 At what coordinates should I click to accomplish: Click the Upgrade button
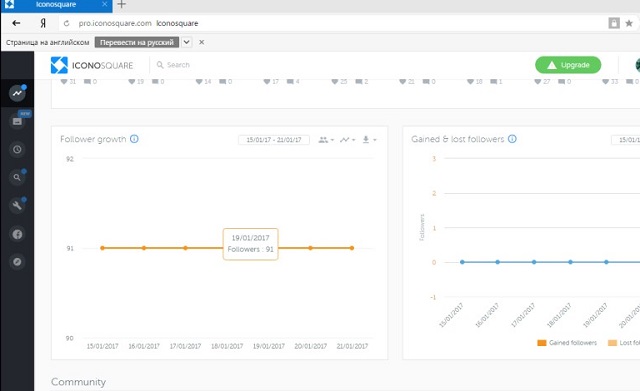568,65
